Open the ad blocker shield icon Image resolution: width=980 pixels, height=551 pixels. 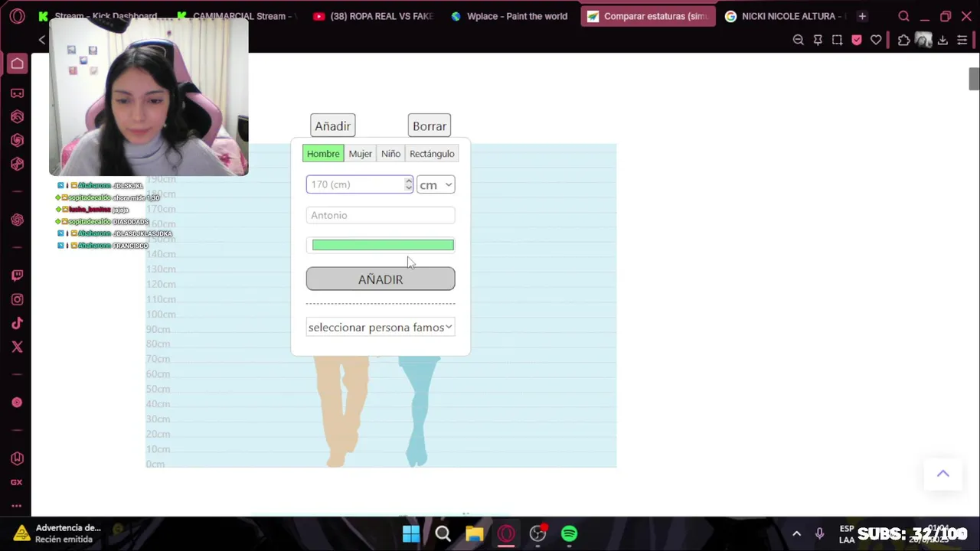pyautogui.click(x=857, y=40)
